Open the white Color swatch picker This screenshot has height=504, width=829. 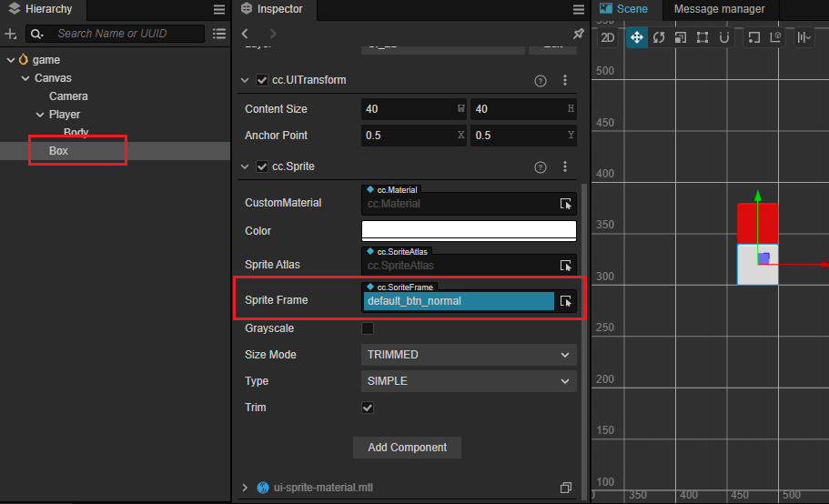click(469, 230)
